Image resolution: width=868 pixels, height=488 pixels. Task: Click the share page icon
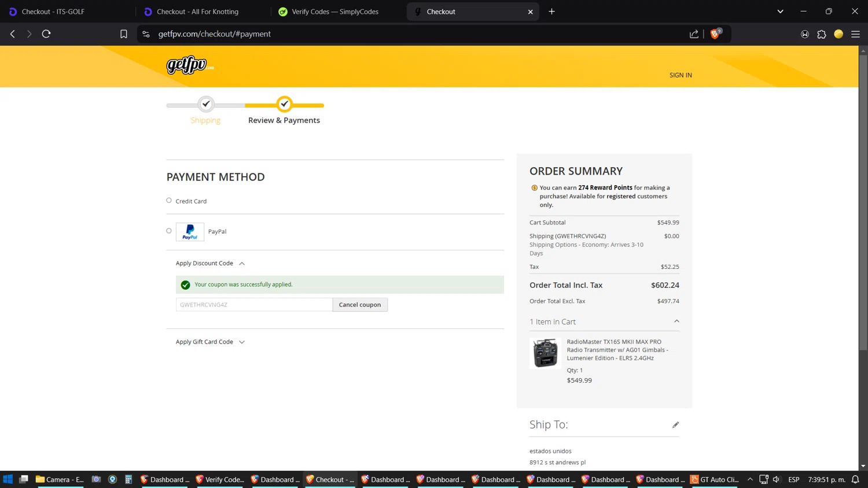(x=694, y=34)
